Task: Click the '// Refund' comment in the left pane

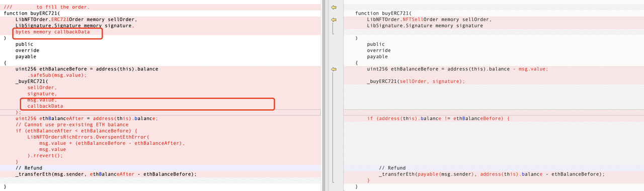Action: point(29,168)
